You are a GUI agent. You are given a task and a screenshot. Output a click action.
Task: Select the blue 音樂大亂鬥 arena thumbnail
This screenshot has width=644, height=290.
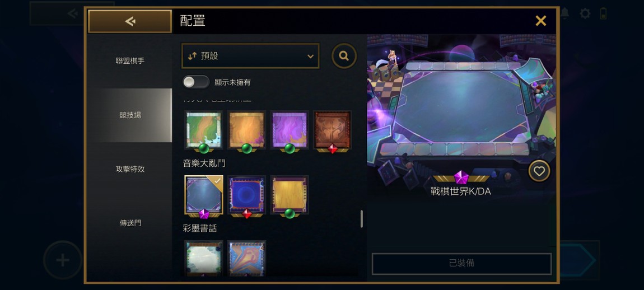(x=246, y=195)
